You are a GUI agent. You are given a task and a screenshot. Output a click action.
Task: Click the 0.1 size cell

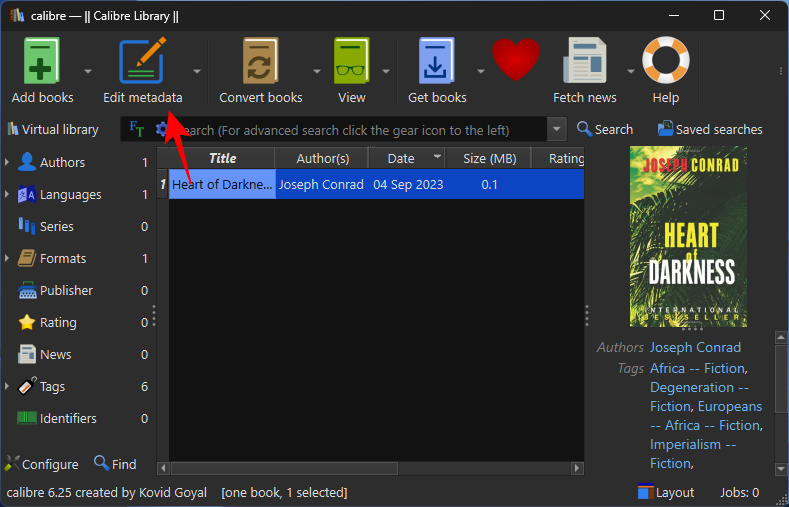coord(489,184)
